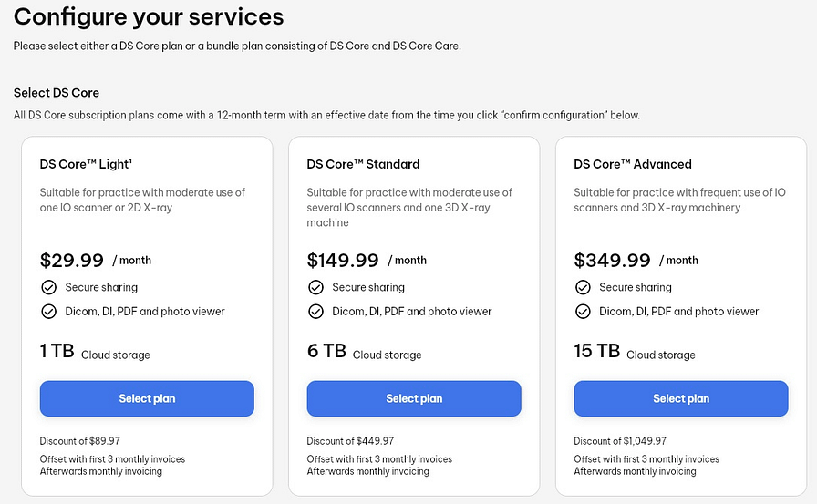Click the $349.99 monthly price
This screenshot has width=817, height=504.
[610, 260]
